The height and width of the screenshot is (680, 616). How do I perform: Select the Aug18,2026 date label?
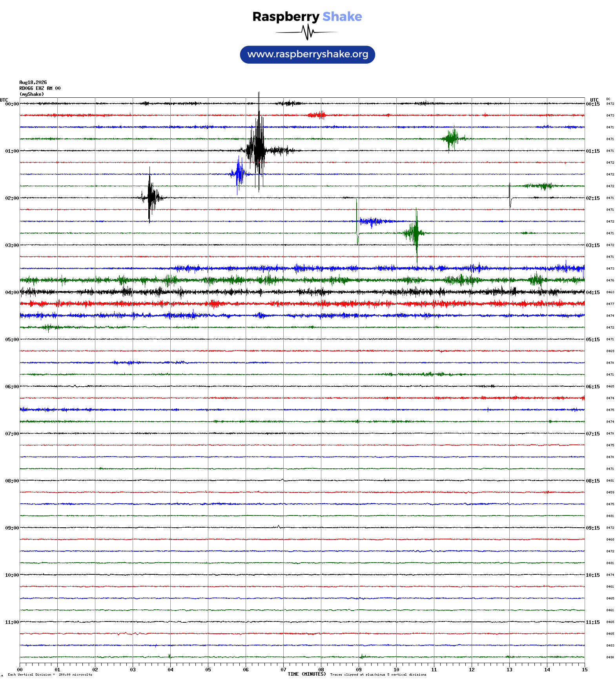33,82
